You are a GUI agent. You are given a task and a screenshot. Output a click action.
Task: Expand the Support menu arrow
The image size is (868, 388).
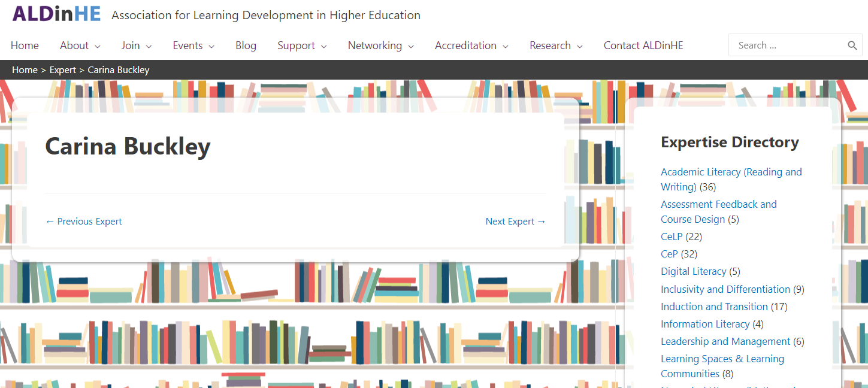click(x=324, y=46)
